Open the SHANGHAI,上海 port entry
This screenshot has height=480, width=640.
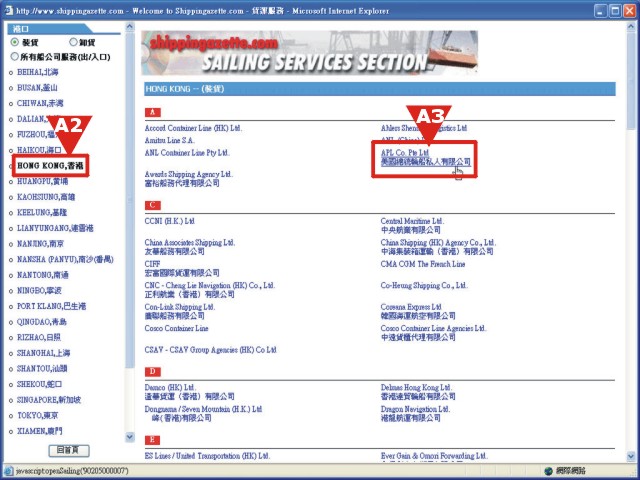[43, 353]
